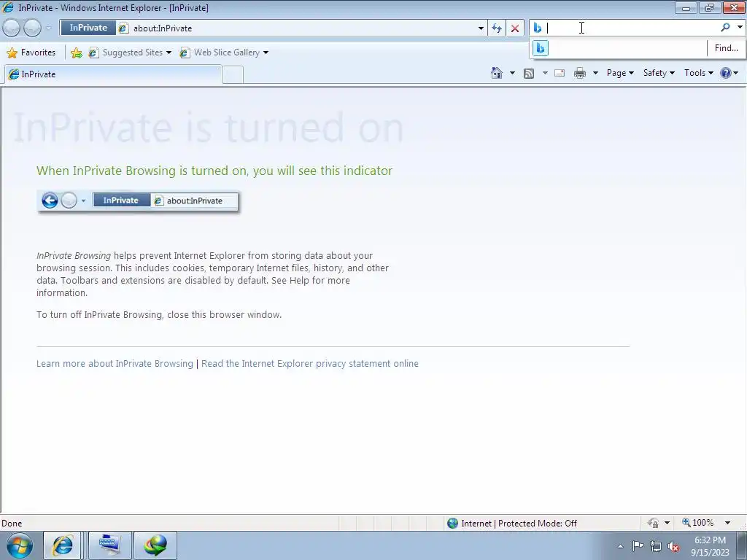Click the RSS feeds icon
The width and height of the screenshot is (747, 560).
529,73
